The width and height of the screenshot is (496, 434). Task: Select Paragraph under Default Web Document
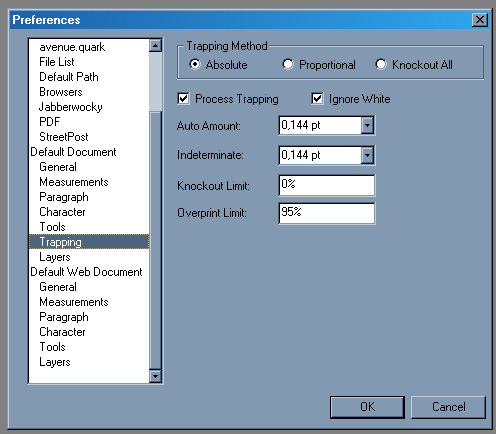pyautogui.click(x=89, y=317)
